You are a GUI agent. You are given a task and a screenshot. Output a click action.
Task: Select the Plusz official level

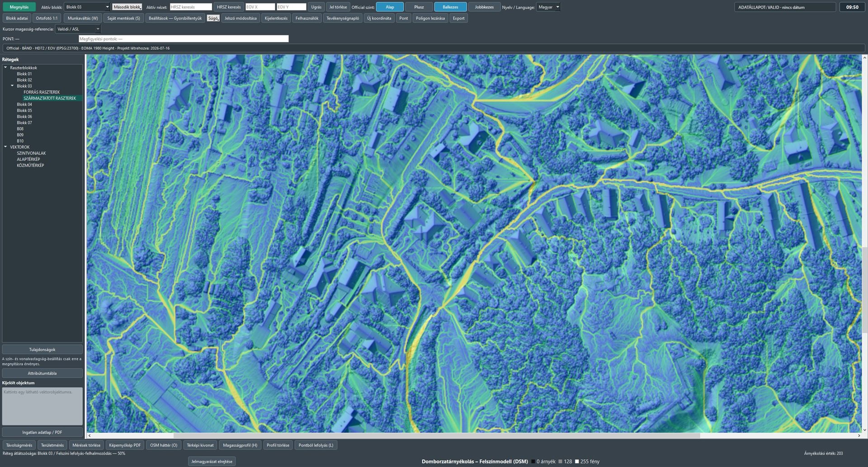tap(419, 7)
